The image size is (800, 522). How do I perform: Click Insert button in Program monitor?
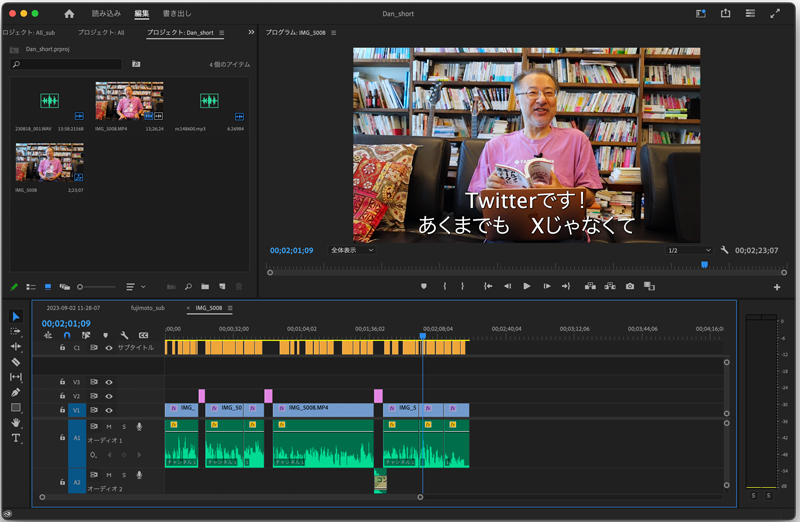point(590,286)
